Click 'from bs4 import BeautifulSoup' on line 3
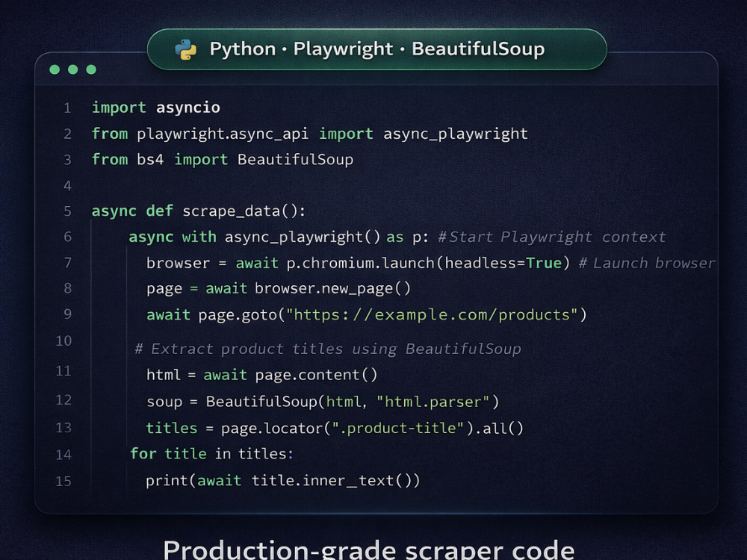This screenshot has height=560, width=747. 223,160
